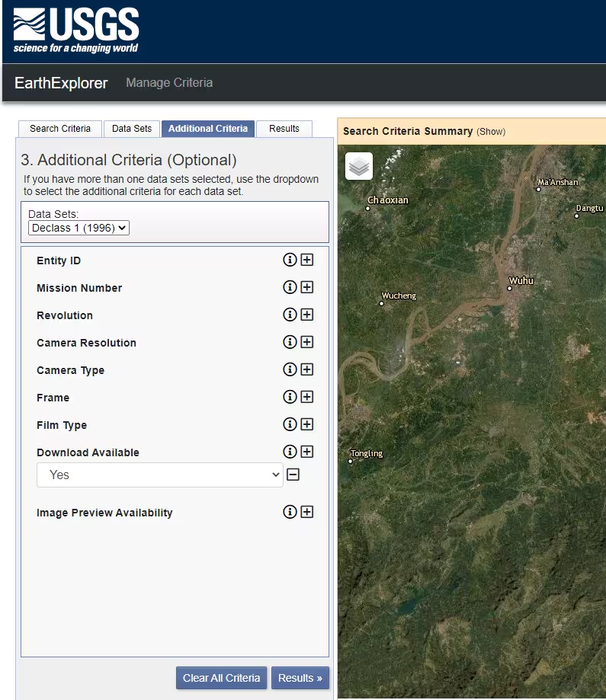Collapse the Download Available field

coord(293,475)
